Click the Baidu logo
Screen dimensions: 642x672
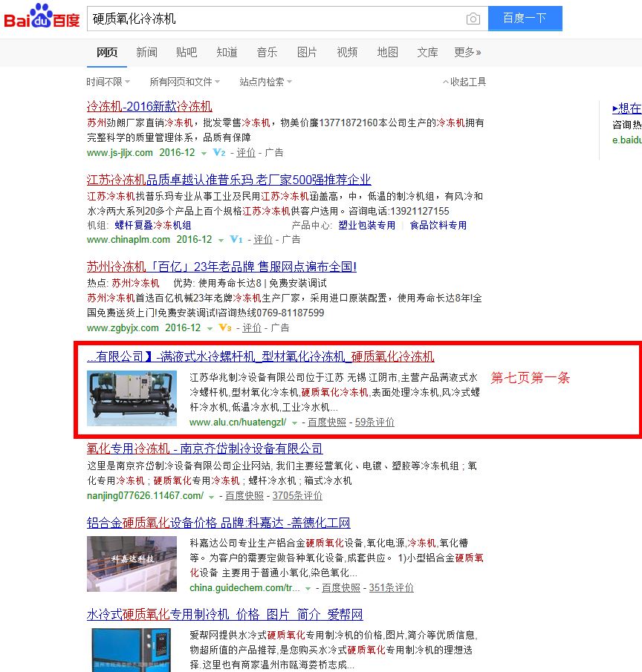click(x=42, y=16)
